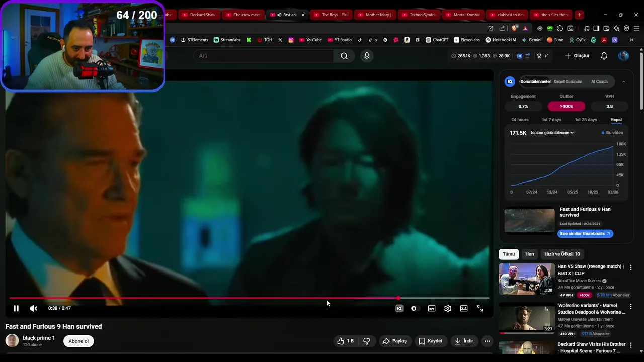Select the 1st 7 days range
This screenshot has width=644, height=362.
551,120
